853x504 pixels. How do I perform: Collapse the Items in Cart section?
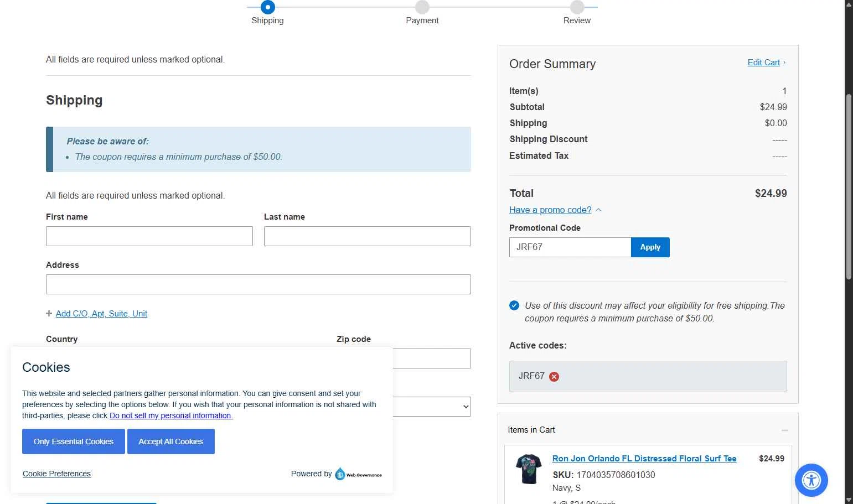tap(784, 430)
